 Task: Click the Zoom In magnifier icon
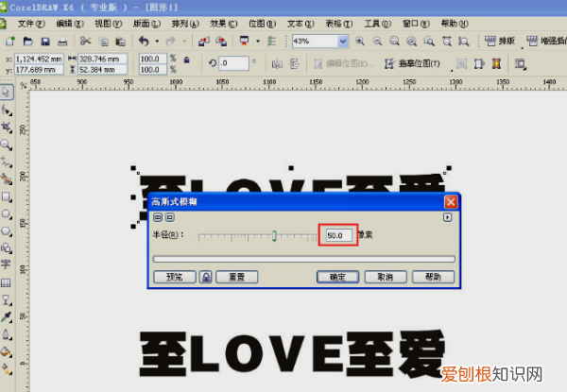(x=360, y=42)
